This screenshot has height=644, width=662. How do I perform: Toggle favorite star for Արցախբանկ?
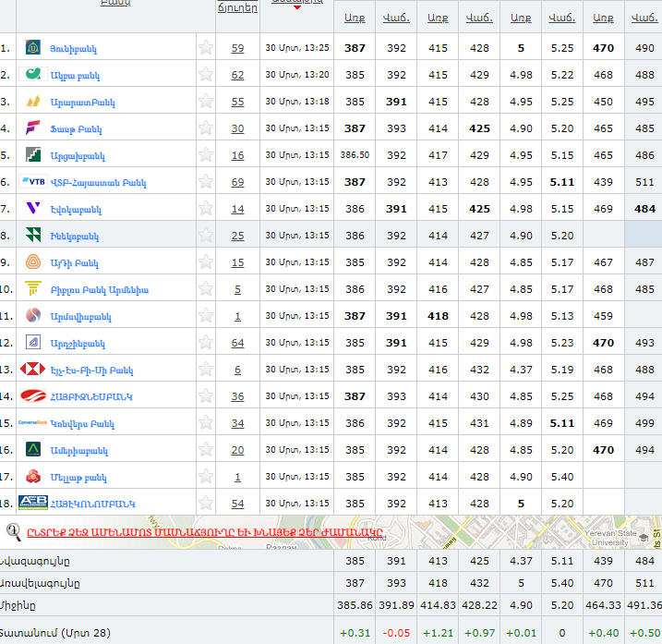206,154
